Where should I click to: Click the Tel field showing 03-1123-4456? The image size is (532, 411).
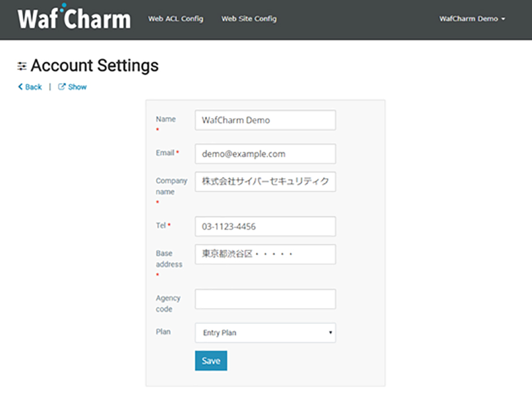click(x=265, y=227)
